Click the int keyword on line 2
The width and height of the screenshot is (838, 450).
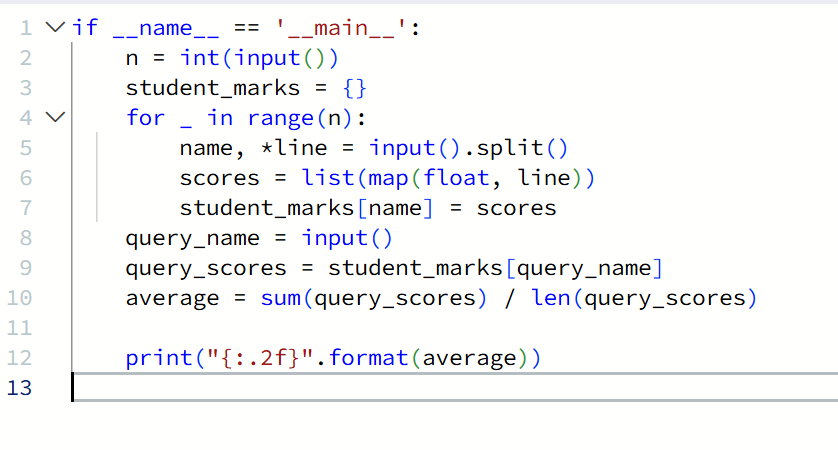tap(200, 58)
